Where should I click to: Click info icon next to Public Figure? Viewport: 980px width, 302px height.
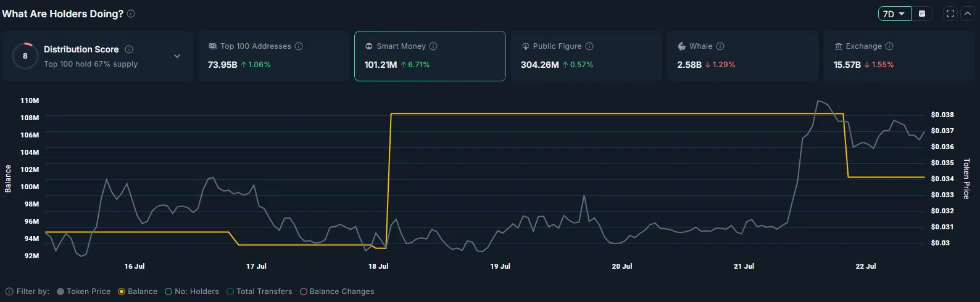(589, 46)
